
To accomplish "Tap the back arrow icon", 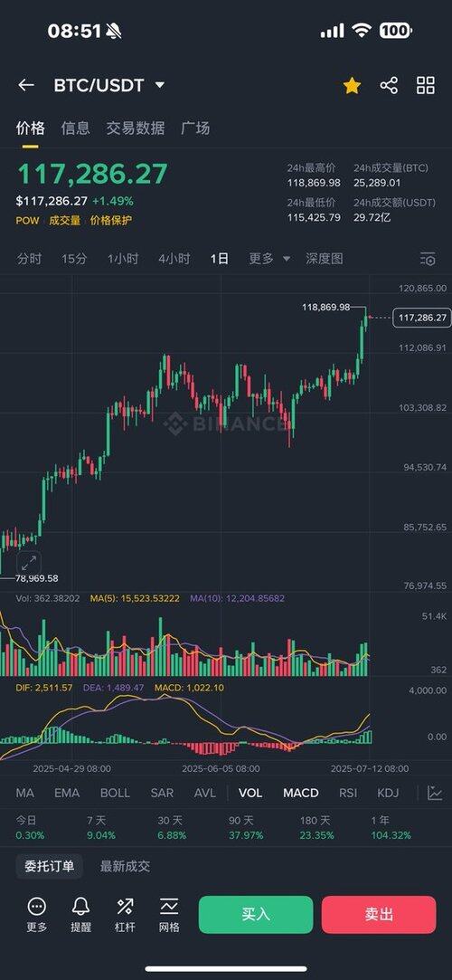I will (x=25, y=86).
